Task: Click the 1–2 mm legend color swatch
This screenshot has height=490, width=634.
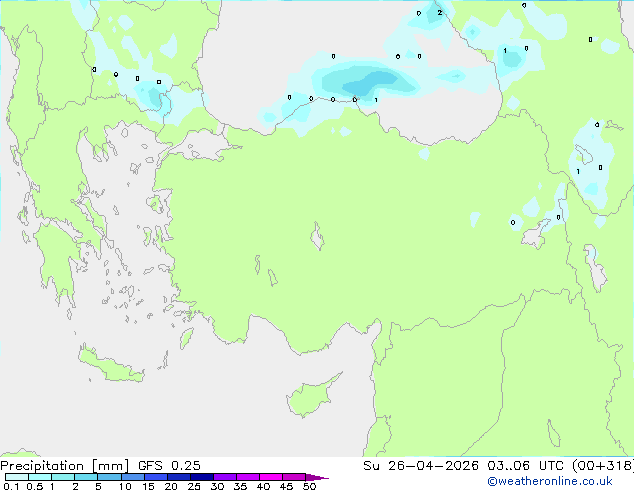Action: [x=63, y=477]
